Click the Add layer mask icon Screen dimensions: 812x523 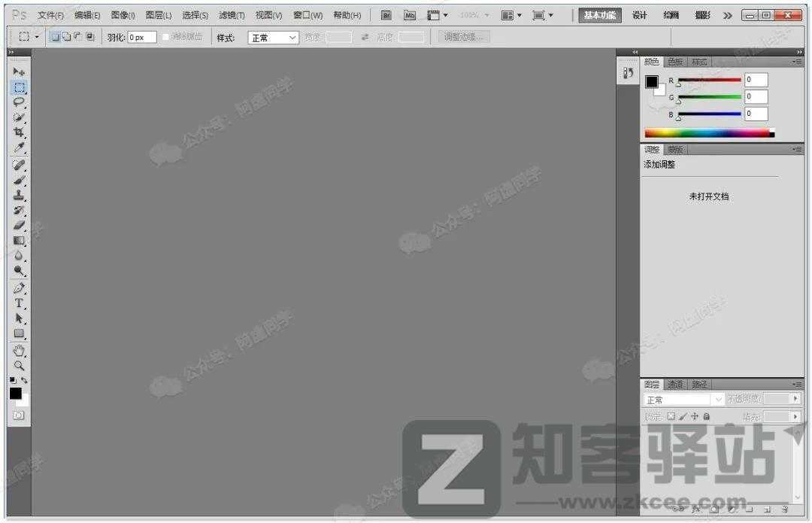[x=714, y=509]
